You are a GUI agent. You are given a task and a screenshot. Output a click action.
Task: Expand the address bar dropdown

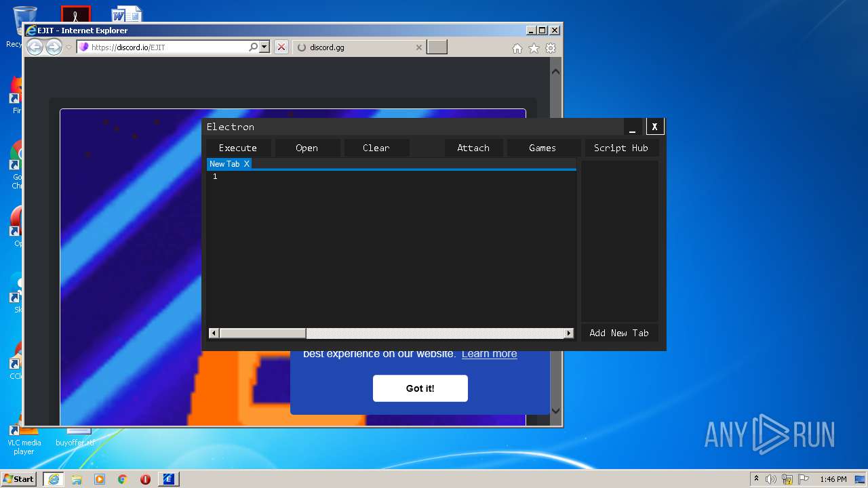pos(264,47)
